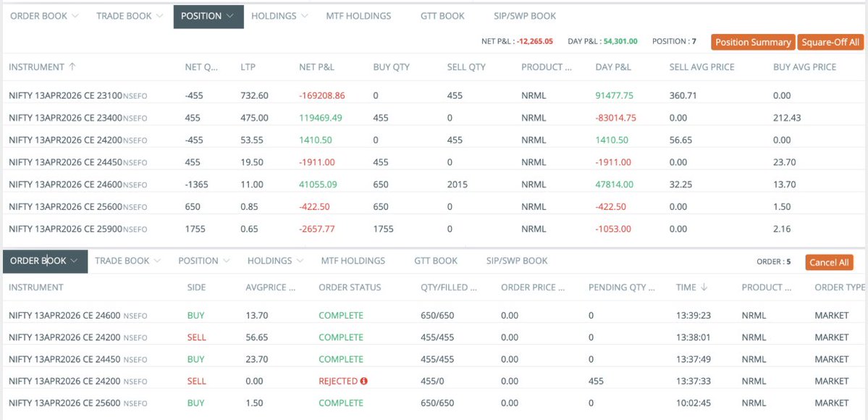Expand the top HOLDINGS dropdown arrow
This screenshot has width=868, height=420.
pos(305,16)
